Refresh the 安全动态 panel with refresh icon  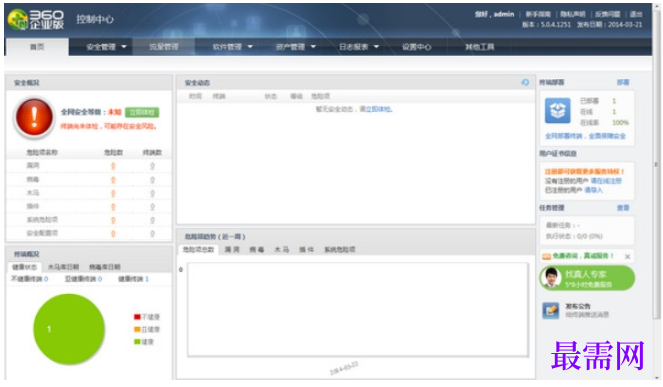(x=525, y=82)
